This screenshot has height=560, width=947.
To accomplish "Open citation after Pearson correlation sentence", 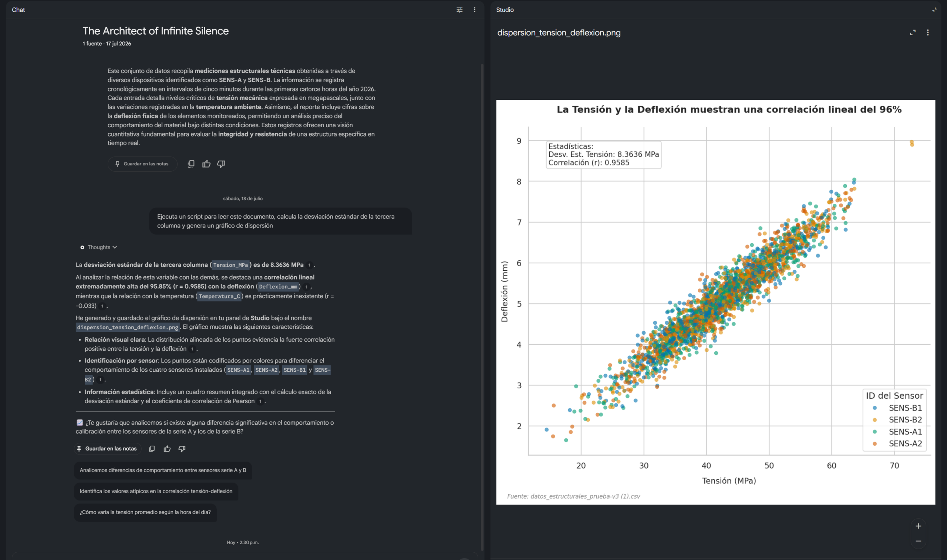I will (260, 402).
